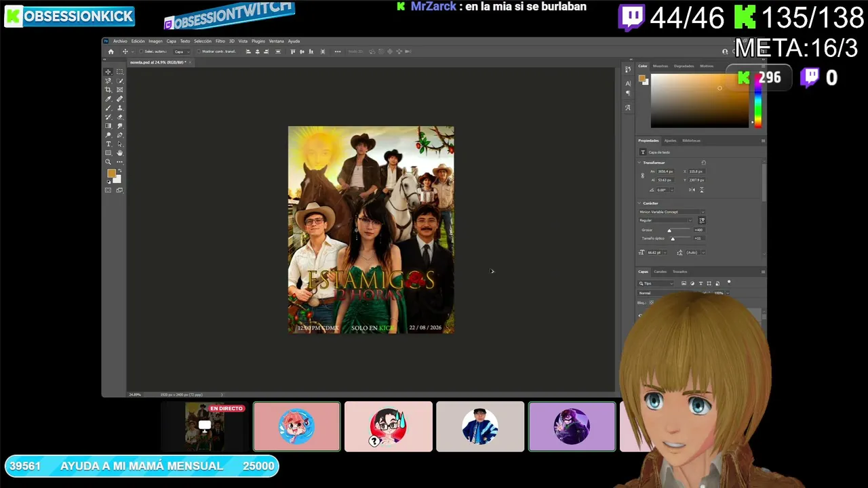This screenshot has height=488, width=868.
Task: Reset the transform in Propiedades
Action: (x=703, y=163)
